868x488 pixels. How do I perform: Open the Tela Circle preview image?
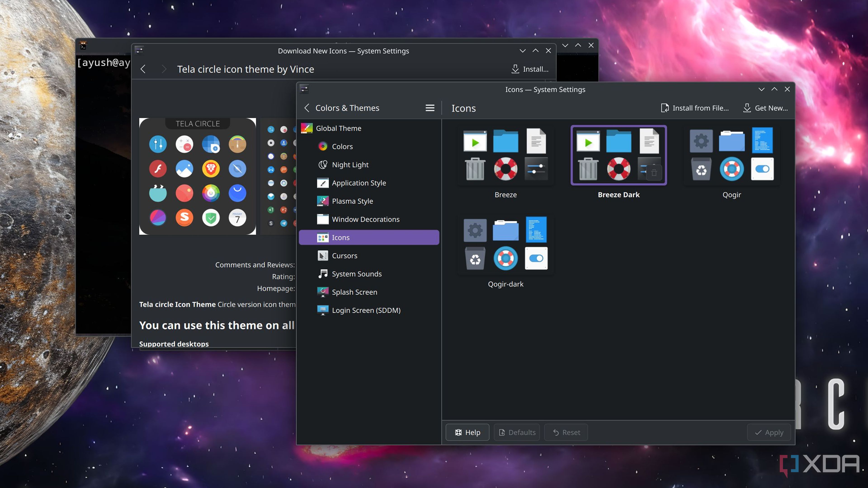pyautogui.click(x=198, y=176)
